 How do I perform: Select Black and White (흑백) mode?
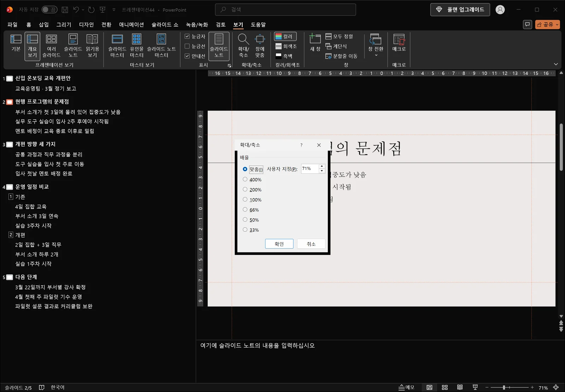[x=284, y=56]
